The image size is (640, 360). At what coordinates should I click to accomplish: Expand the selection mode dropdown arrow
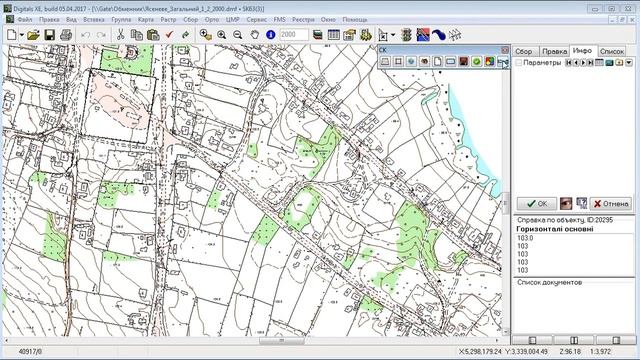[393, 35]
